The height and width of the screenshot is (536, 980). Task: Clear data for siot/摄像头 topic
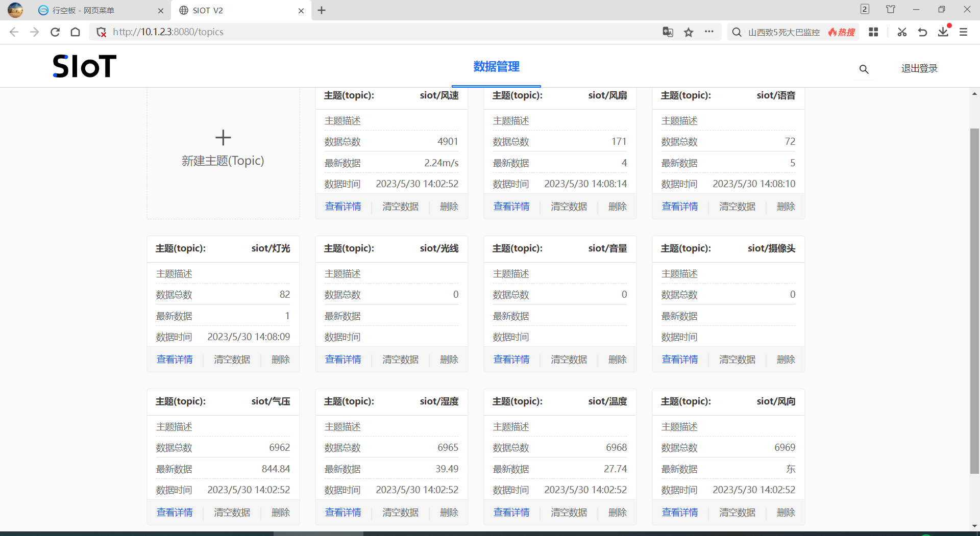[x=738, y=360]
